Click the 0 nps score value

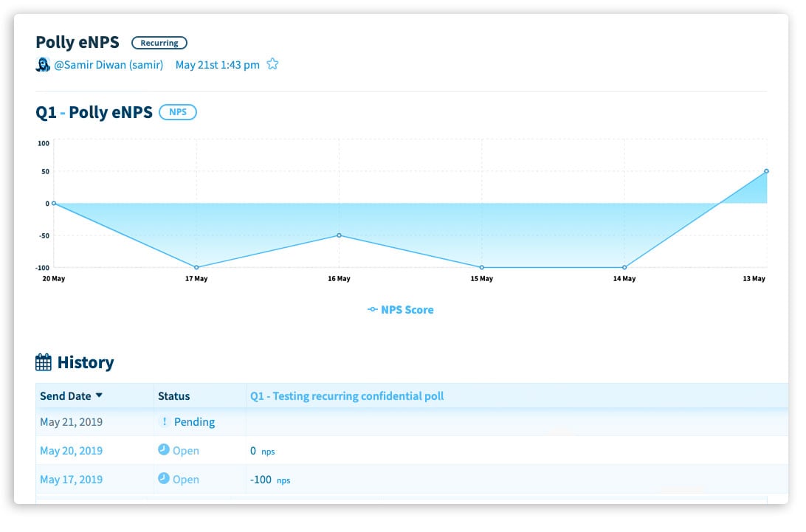262,452
